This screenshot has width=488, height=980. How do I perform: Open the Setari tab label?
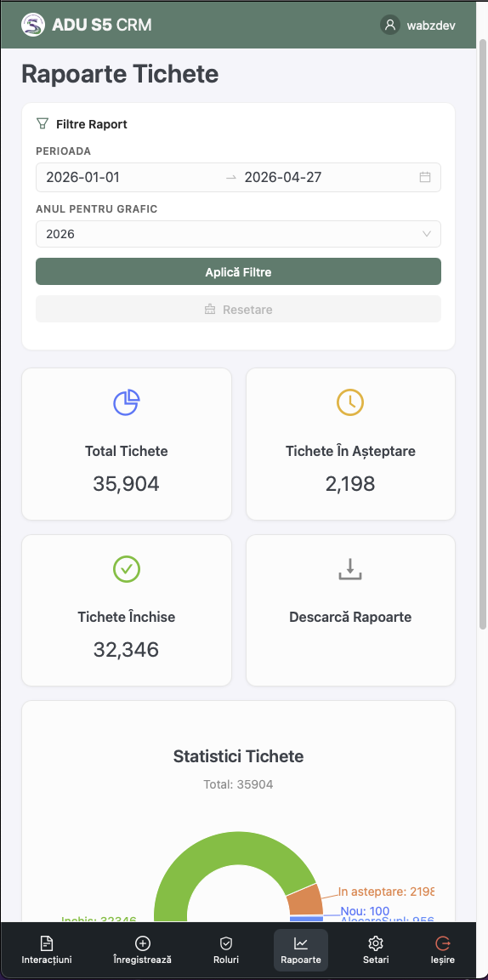[376, 960]
